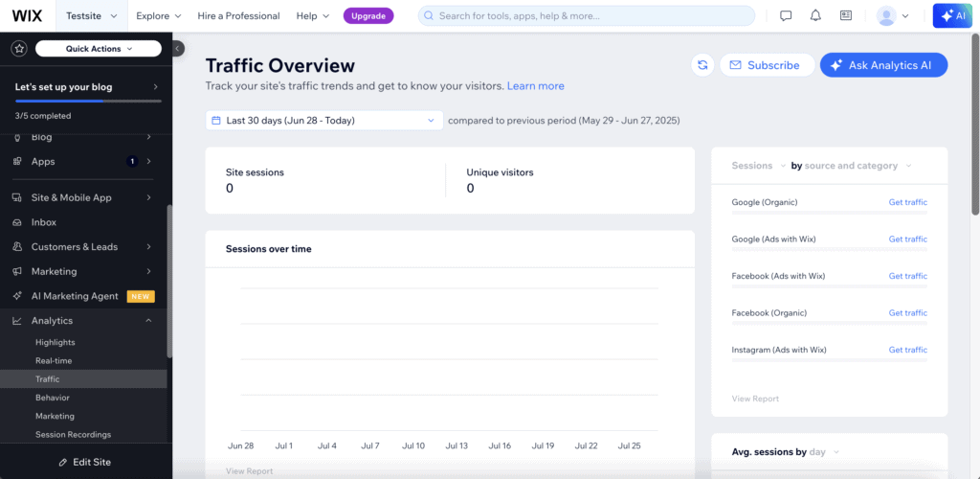This screenshot has height=479, width=980.
Task: Expand Let's set up your blog
Action: tap(87, 87)
